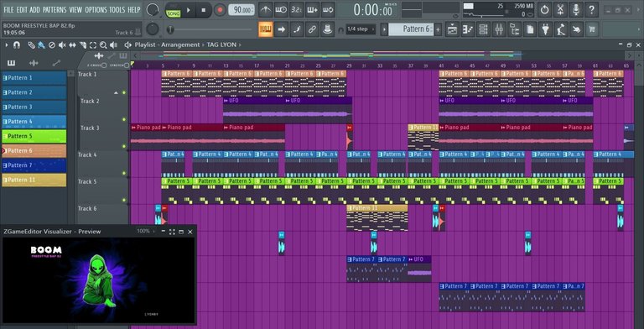The height and width of the screenshot is (329, 644).
Task: Toggle the Playlist snap magnet
Action: click(x=17, y=44)
